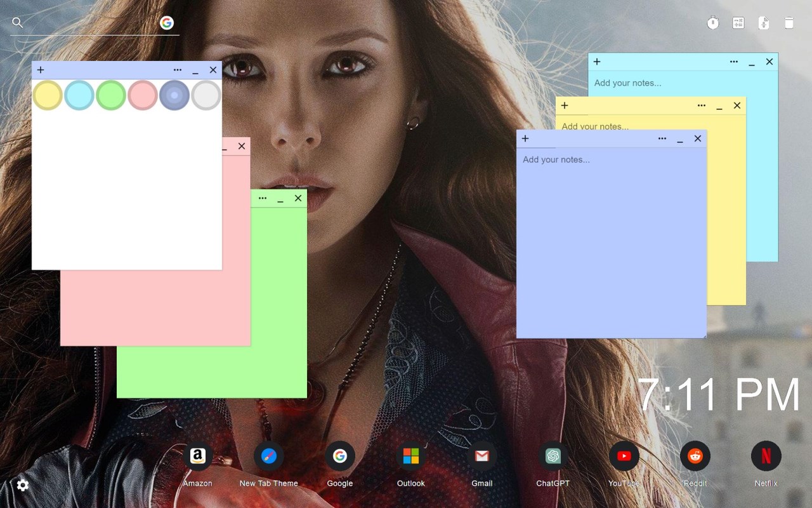The width and height of the screenshot is (812, 508).
Task: Select the periwinkle blue color swatch
Action: point(174,95)
